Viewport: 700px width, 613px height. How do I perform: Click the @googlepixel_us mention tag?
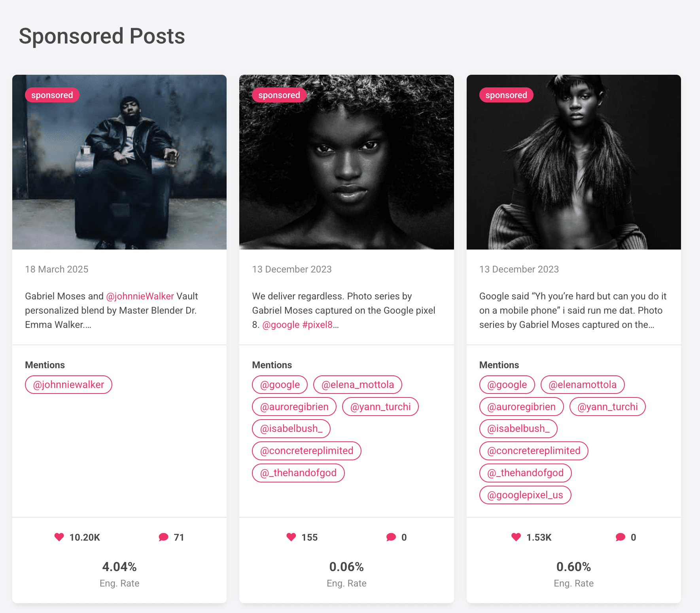point(525,495)
